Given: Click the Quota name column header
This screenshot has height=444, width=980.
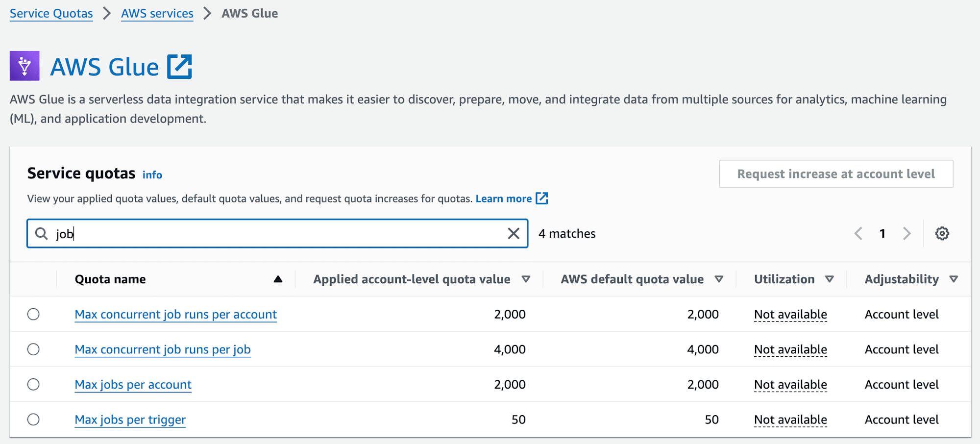Looking at the screenshot, I should (110, 279).
